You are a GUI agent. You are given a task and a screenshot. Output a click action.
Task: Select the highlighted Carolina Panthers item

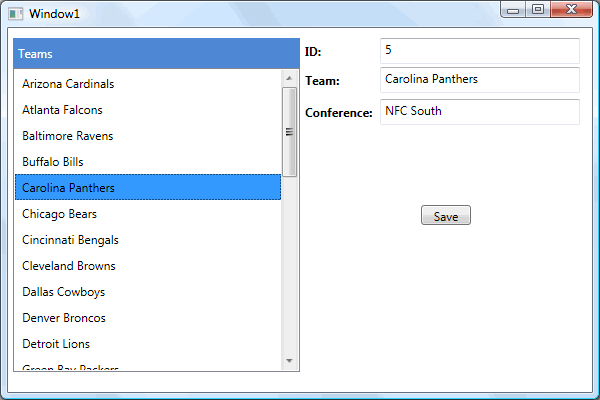click(x=148, y=187)
